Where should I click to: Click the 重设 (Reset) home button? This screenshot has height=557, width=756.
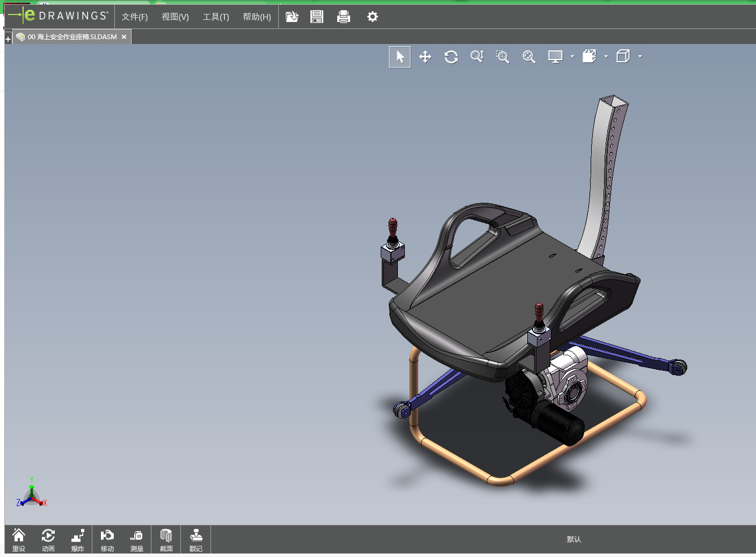[19, 539]
